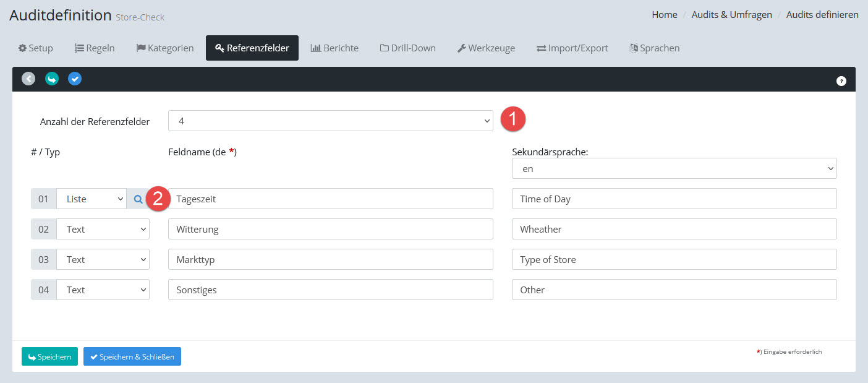Viewport: 868px width, 383px height.
Task: Open the Drill-Down tab
Action: click(407, 48)
